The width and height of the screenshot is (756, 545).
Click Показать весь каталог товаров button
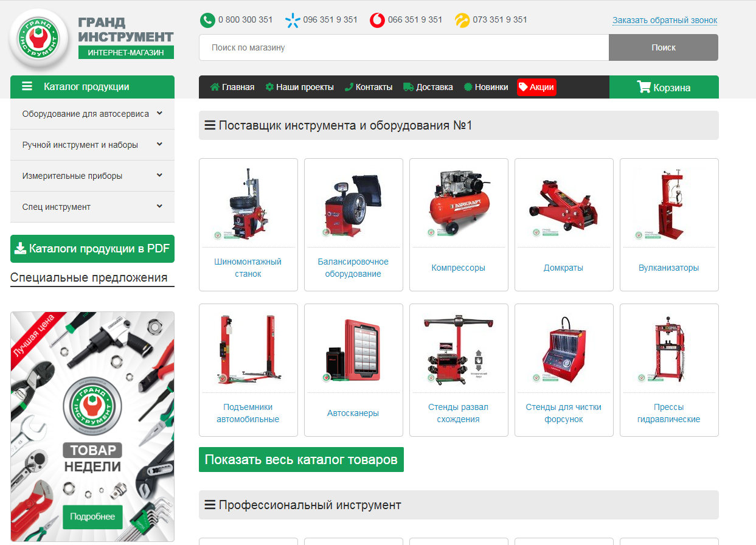pyautogui.click(x=301, y=460)
